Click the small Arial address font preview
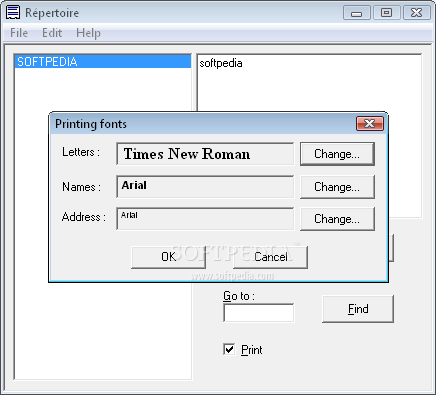 click(x=205, y=219)
